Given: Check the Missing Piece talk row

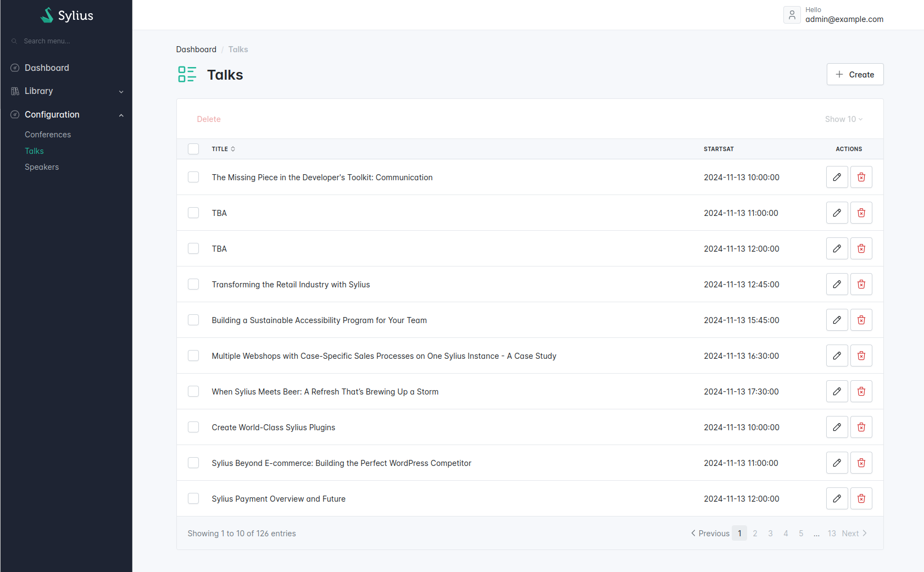Looking at the screenshot, I should click(x=193, y=177).
